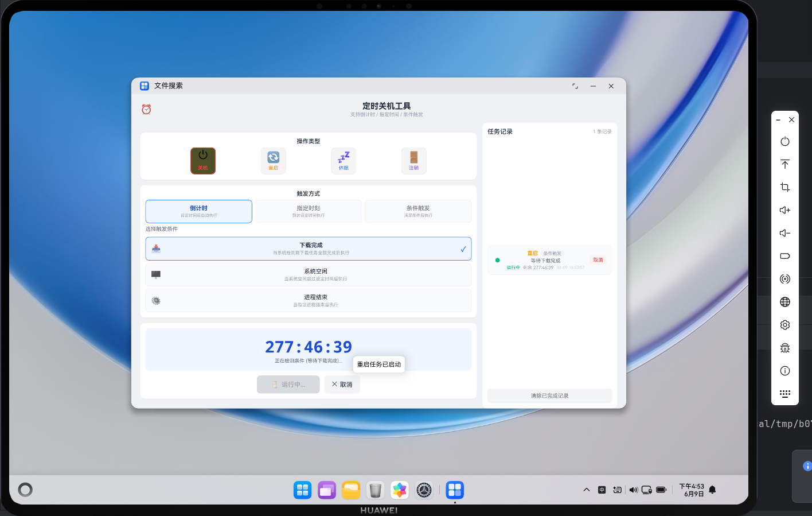Click the battery icon in side toolbar
This screenshot has height=516, width=812.
coord(785,256)
